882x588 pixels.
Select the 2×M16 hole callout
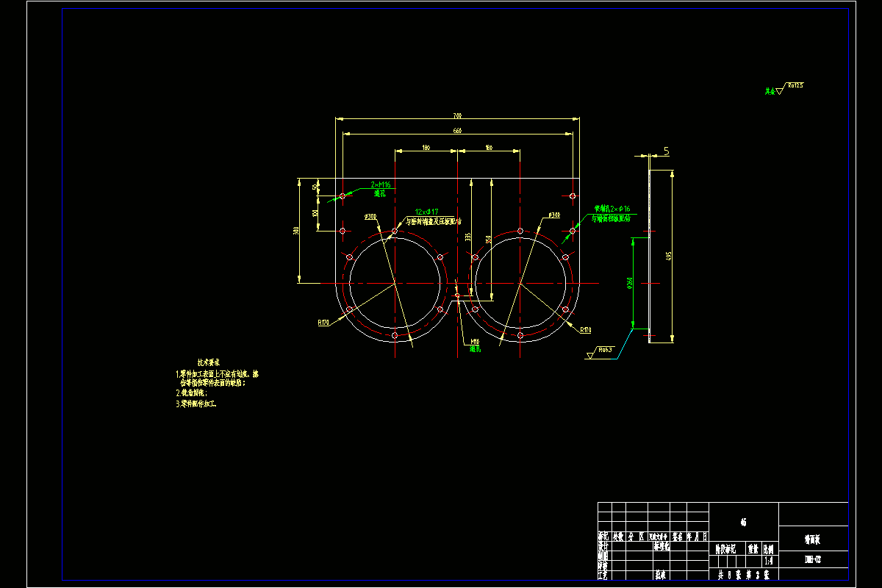pyautogui.click(x=380, y=184)
